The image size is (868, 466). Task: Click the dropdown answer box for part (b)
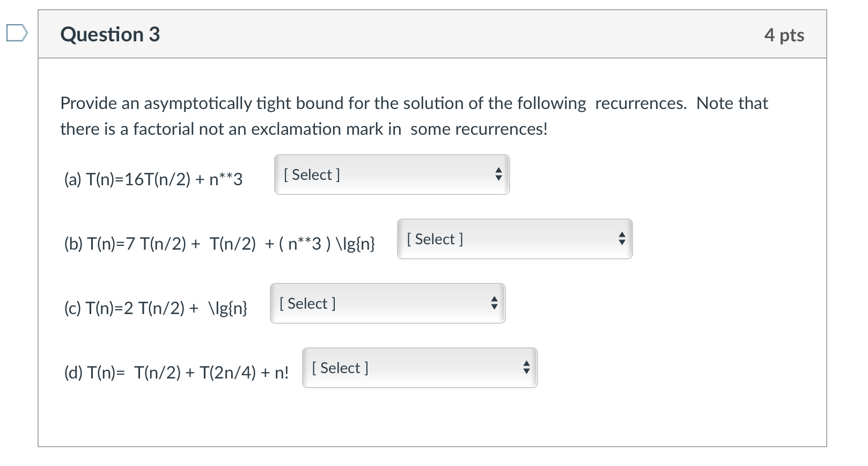(514, 239)
